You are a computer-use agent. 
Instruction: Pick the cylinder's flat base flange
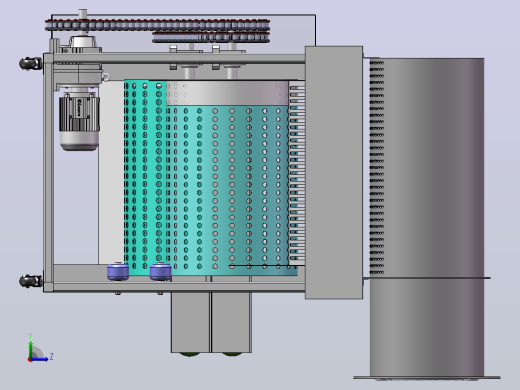[427, 378]
